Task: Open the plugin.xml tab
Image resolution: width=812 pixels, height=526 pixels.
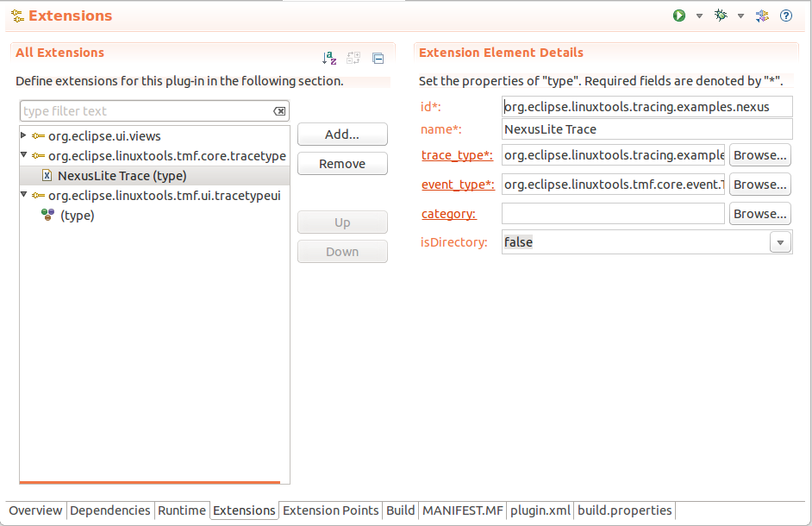Action: [x=540, y=510]
